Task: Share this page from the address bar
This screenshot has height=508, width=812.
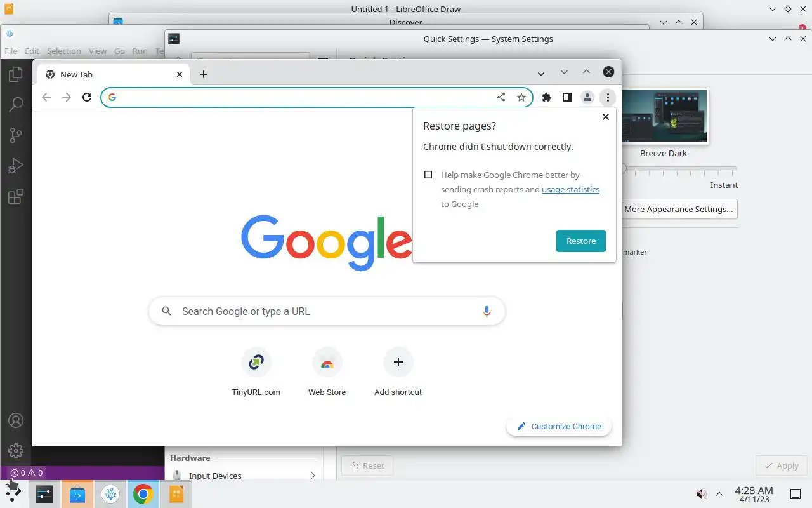Action: (x=501, y=97)
